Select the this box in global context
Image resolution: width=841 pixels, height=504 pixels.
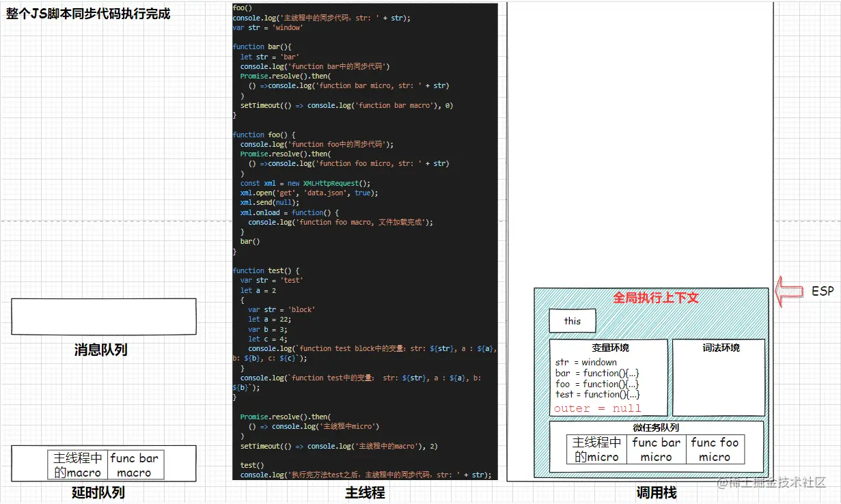[573, 321]
